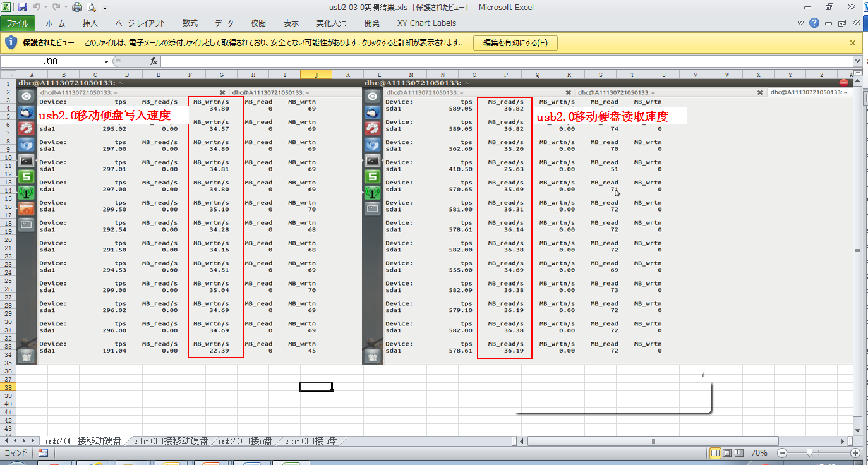Click the fx insert function icon
868x465 pixels.
coord(154,61)
